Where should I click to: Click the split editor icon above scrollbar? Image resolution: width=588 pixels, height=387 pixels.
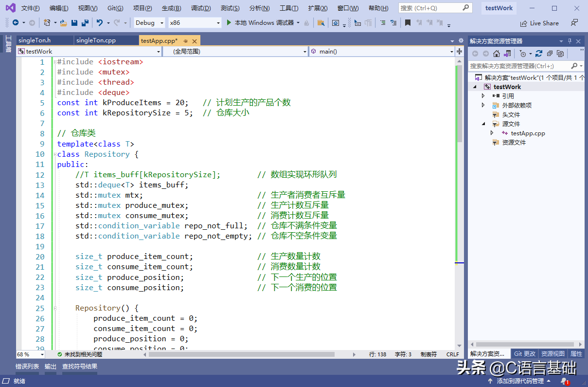pos(460,51)
